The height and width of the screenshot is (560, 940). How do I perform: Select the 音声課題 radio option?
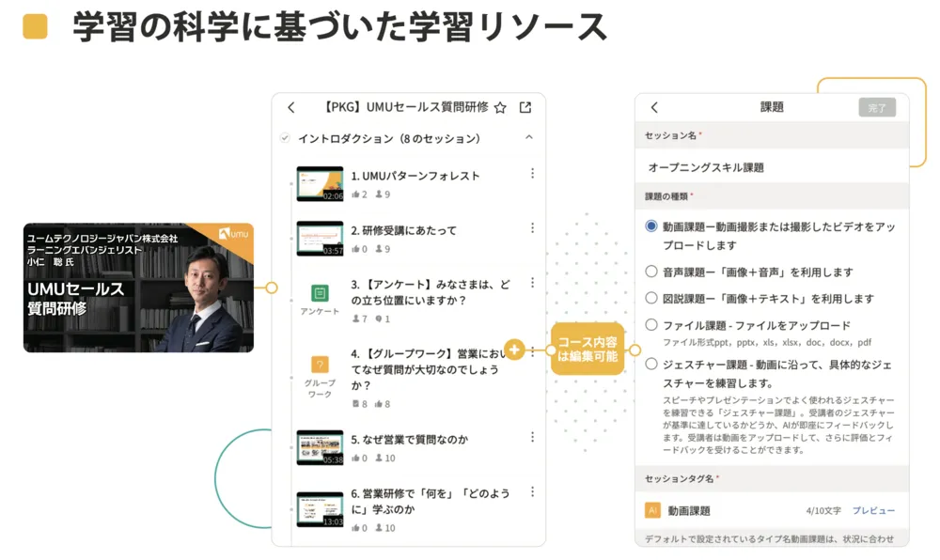pos(651,272)
